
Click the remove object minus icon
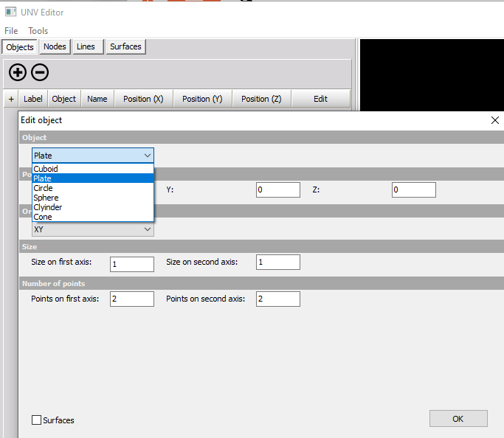[40, 72]
